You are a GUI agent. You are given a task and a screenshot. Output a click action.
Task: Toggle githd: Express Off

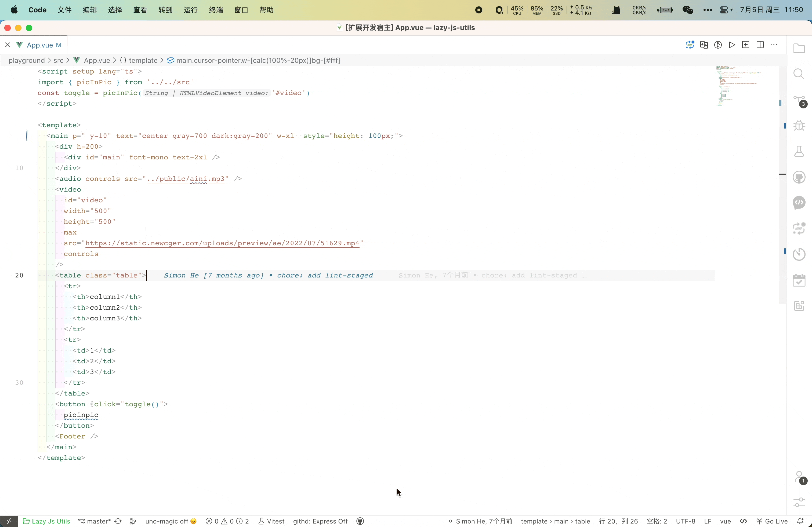(x=320, y=521)
